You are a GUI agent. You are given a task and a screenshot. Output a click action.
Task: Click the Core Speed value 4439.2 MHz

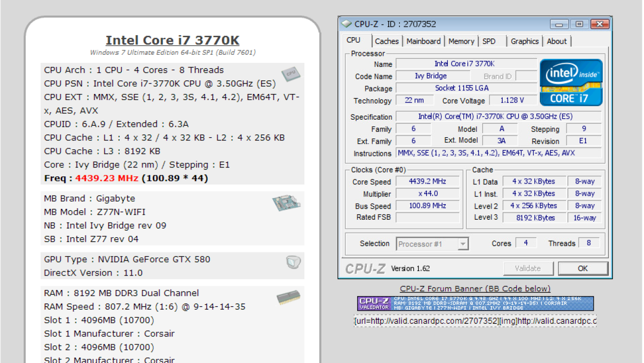[x=428, y=181]
